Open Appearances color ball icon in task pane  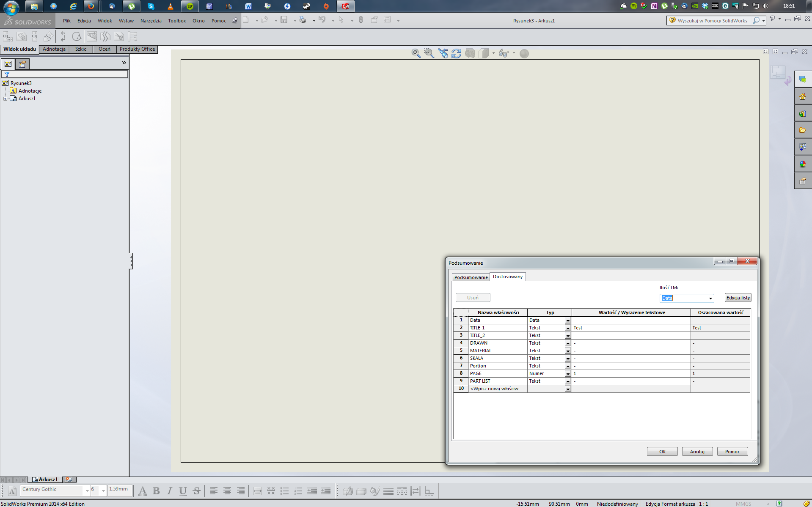tap(803, 164)
